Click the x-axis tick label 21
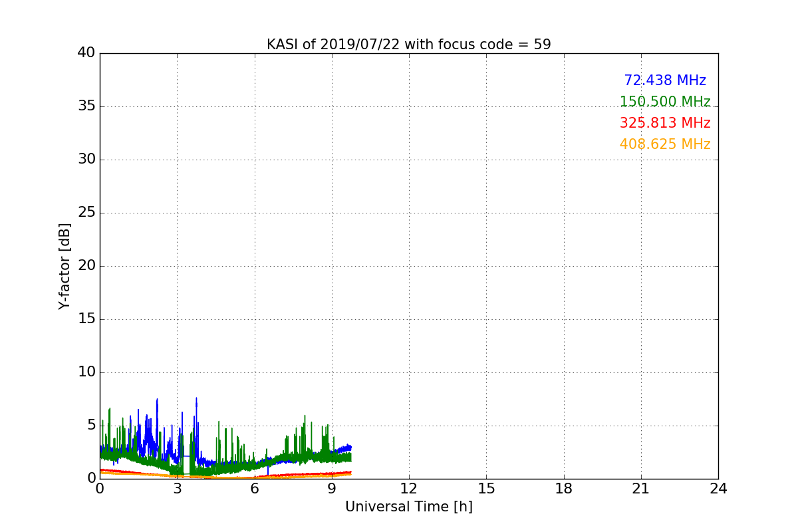Viewport: 798px width, 532px height. point(641,488)
